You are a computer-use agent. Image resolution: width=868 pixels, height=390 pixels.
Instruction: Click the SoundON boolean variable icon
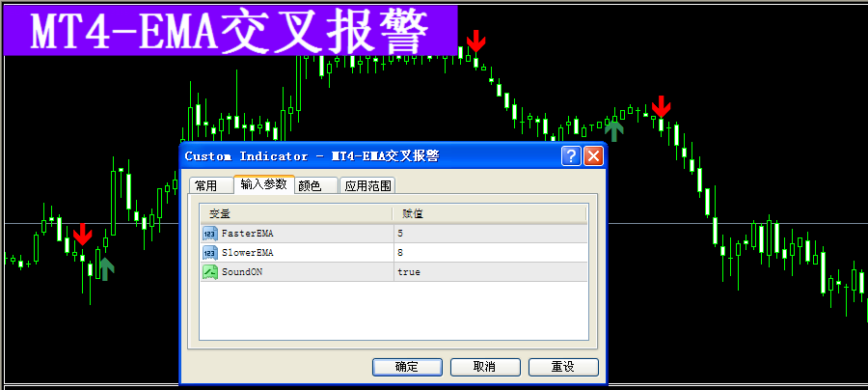210,272
